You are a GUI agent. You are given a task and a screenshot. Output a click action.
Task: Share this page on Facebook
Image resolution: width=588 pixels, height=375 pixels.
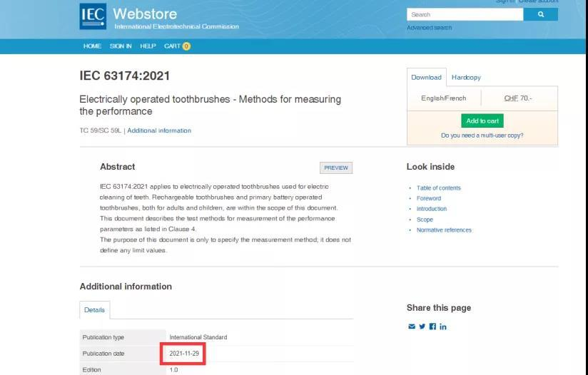pos(432,327)
